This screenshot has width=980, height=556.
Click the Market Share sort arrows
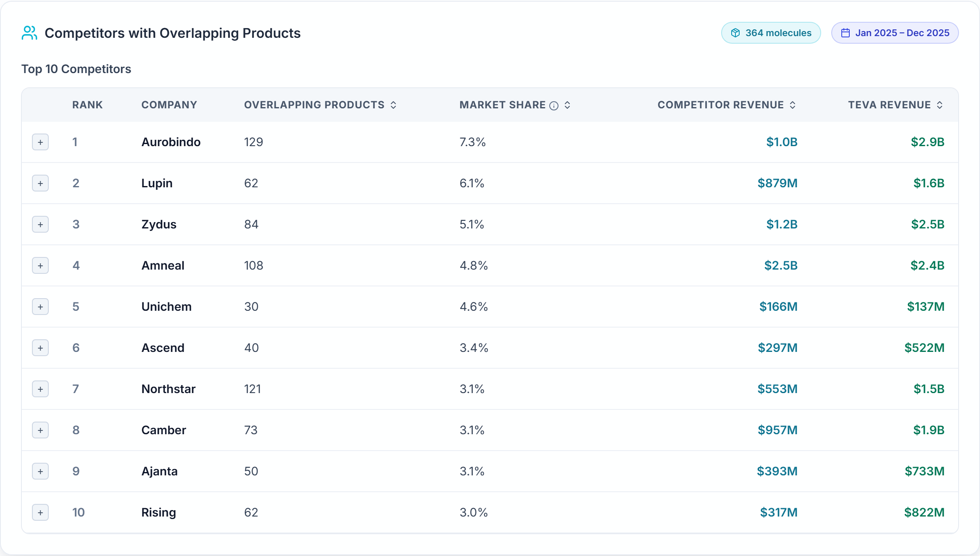[x=567, y=105]
